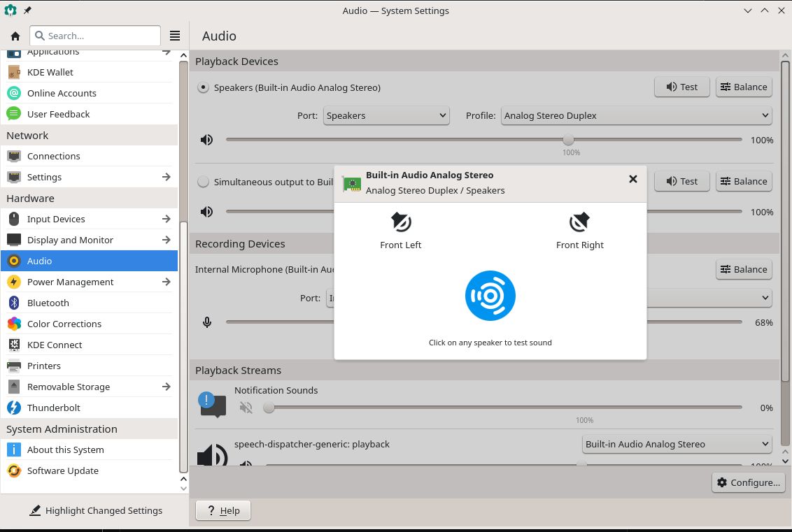Test the Front Left speaker
Image resolution: width=792 pixels, height=532 pixels.
click(x=400, y=231)
